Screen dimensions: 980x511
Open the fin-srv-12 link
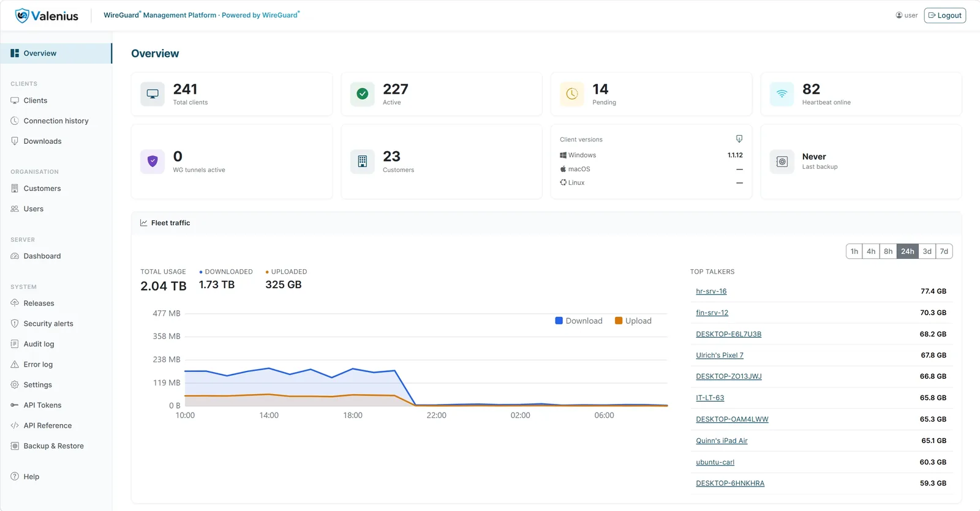[712, 313]
